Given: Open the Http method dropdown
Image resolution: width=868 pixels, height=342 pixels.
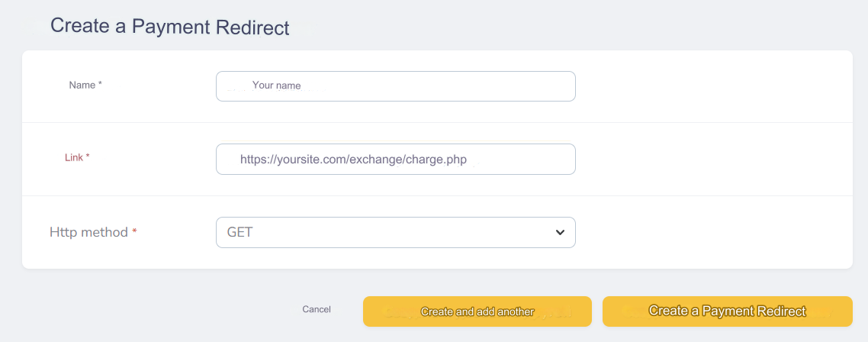Looking at the screenshot, I should pyautogui.click(x=395, y=233).
